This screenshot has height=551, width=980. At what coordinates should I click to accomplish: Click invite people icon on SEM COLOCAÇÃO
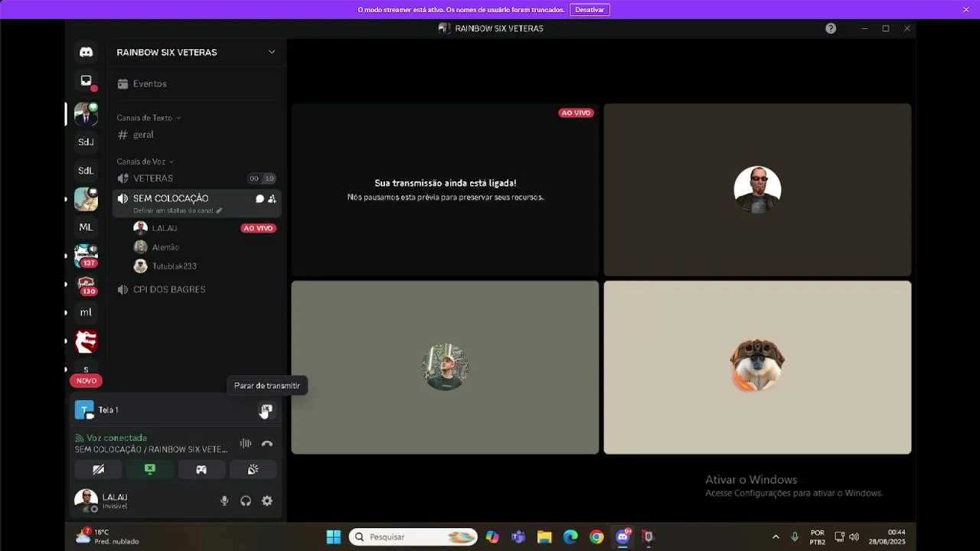point(272,199)
